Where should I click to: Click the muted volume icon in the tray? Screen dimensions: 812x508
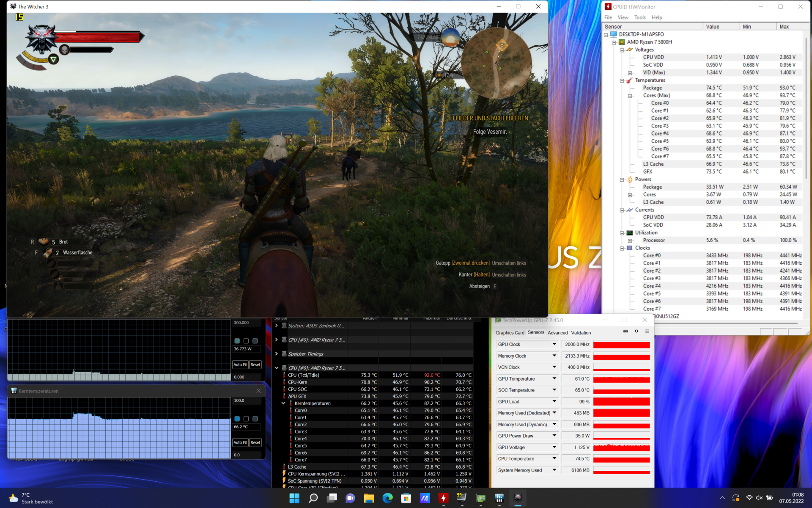click(759, 498)
